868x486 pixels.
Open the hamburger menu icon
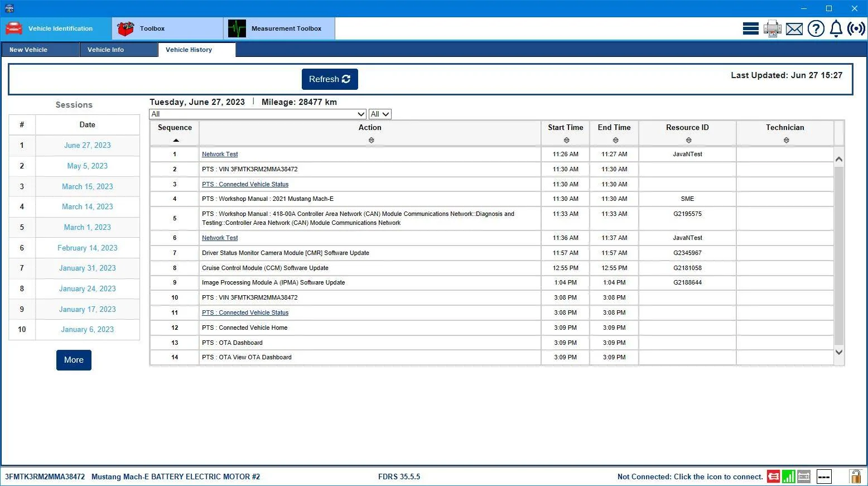(x=750, y=28)
